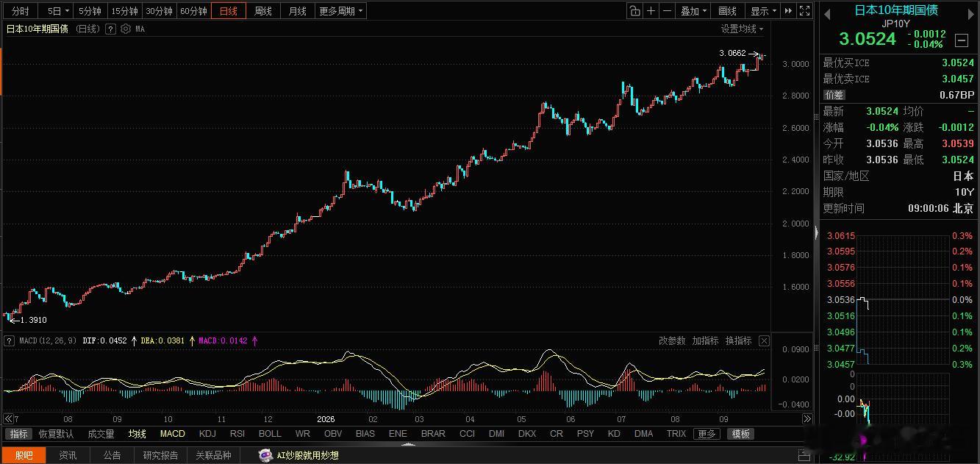Select the RSI indicator

[237, 434]
